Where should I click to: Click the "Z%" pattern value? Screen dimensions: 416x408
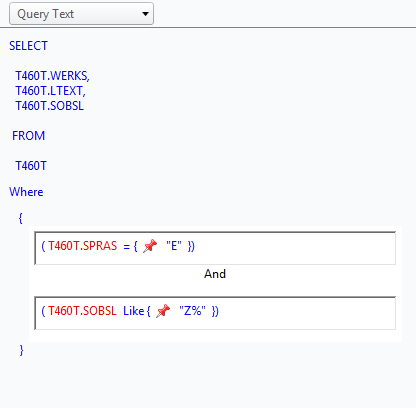click(x=192, y=311)
